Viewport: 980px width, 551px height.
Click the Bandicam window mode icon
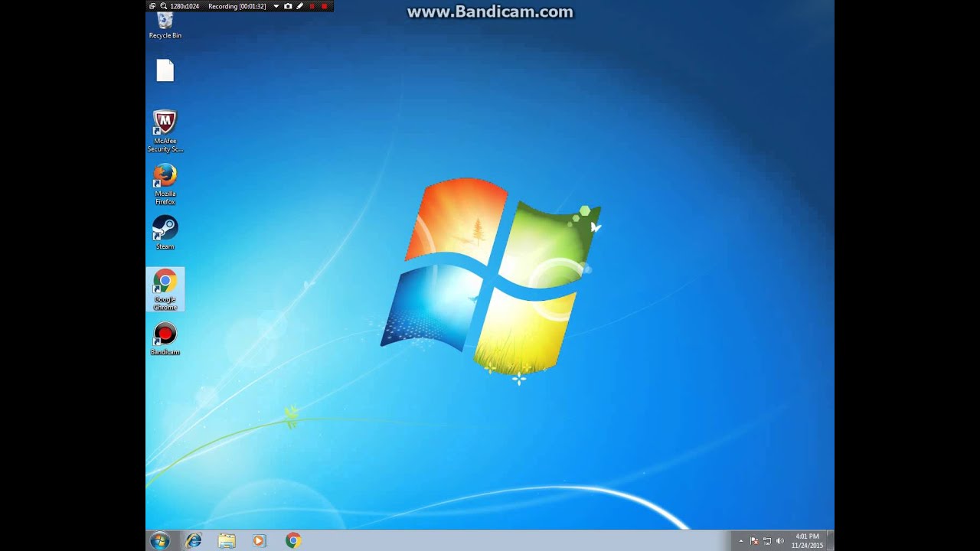(152, 6)
